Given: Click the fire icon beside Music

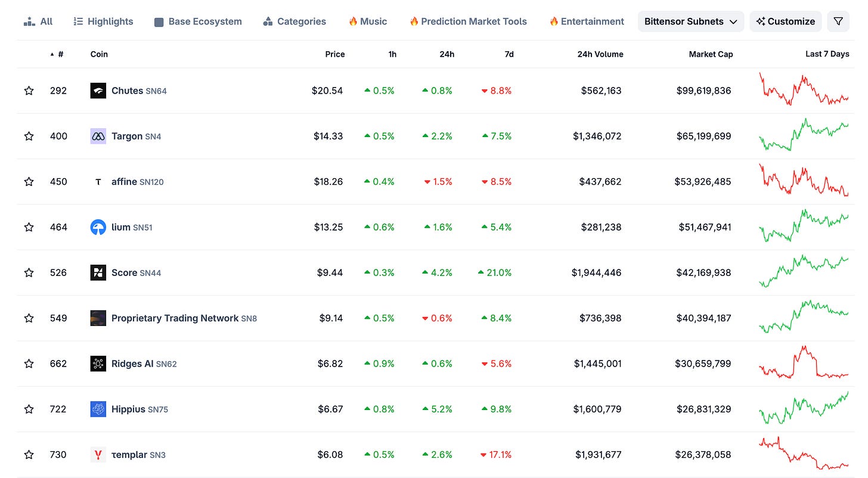Looking at the screenshot, I should [353, 21].
